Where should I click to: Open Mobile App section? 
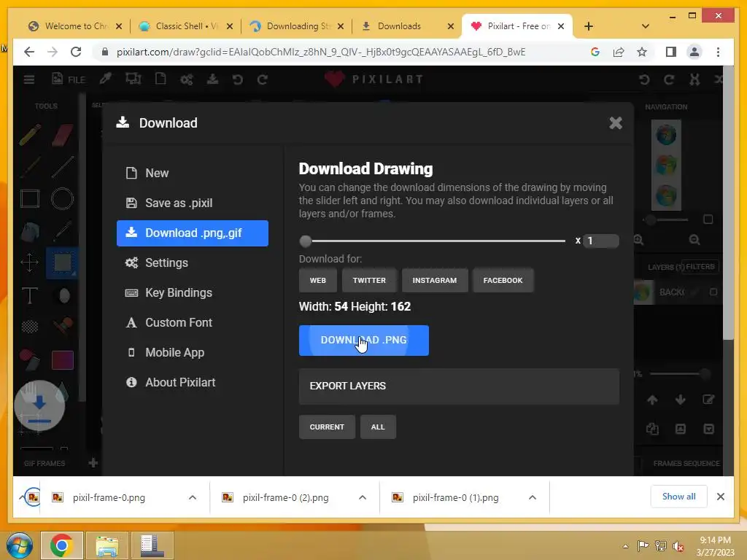193,353
